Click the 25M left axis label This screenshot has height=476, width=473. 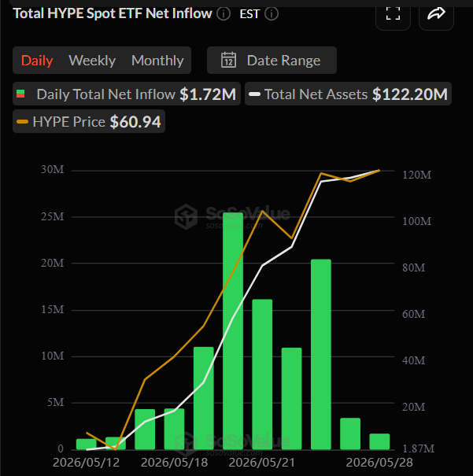click(x=53, y=216)
